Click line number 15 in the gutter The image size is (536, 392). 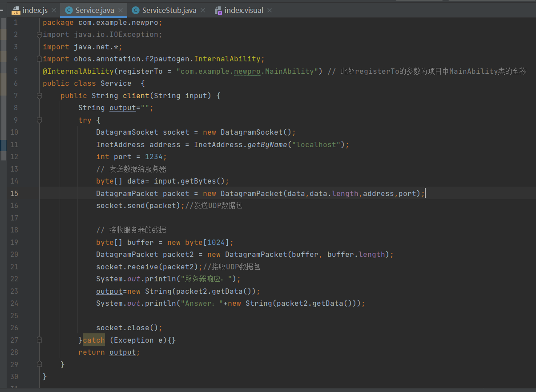coord(14,193)
